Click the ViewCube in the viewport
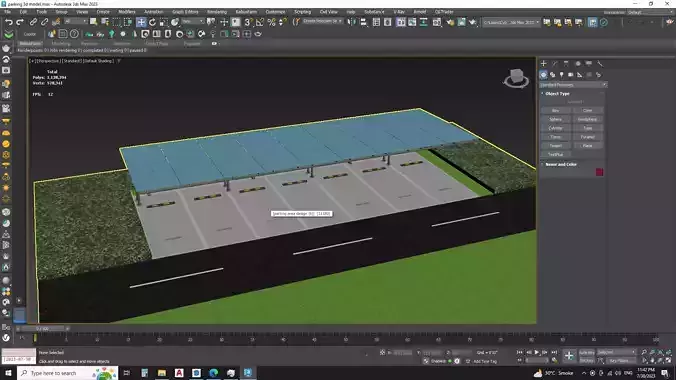The width and height of the screenshot is (676, 380). (x=516, y=78)
